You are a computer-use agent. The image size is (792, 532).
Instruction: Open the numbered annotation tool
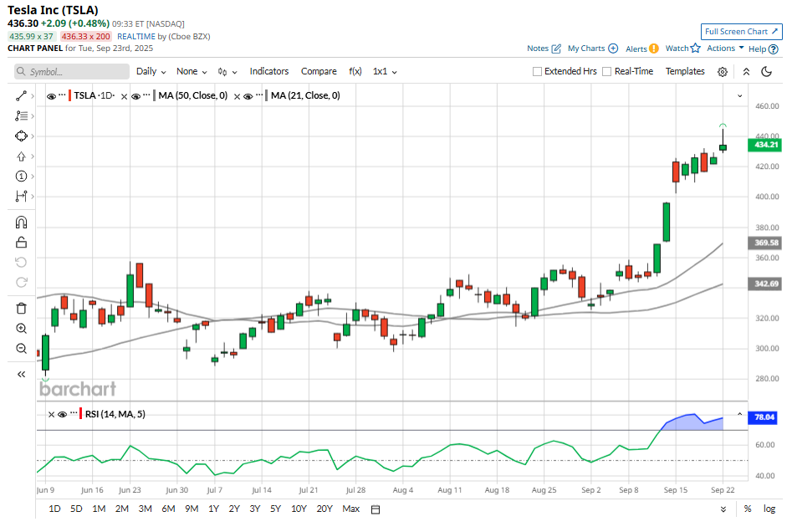[x=21, y=176]
